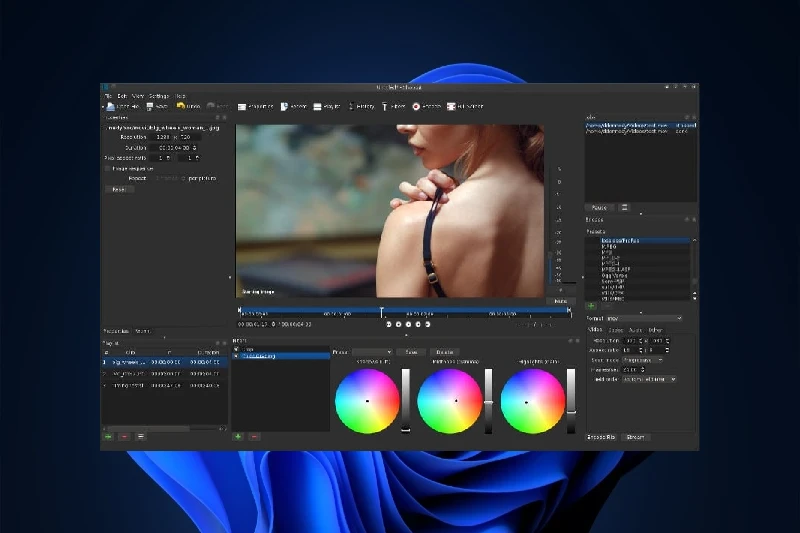Select the top highlighted encode preset

(x=645, y=240)
